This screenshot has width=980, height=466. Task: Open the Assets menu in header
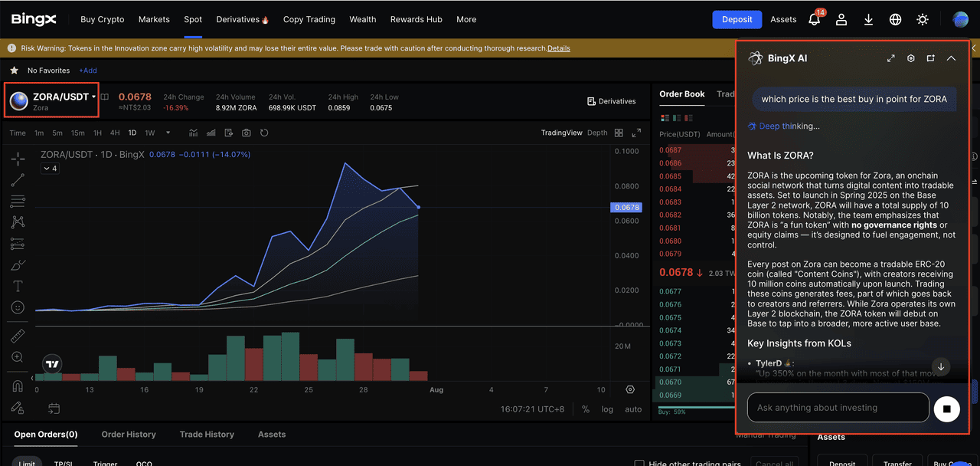[x=783, y=19]
